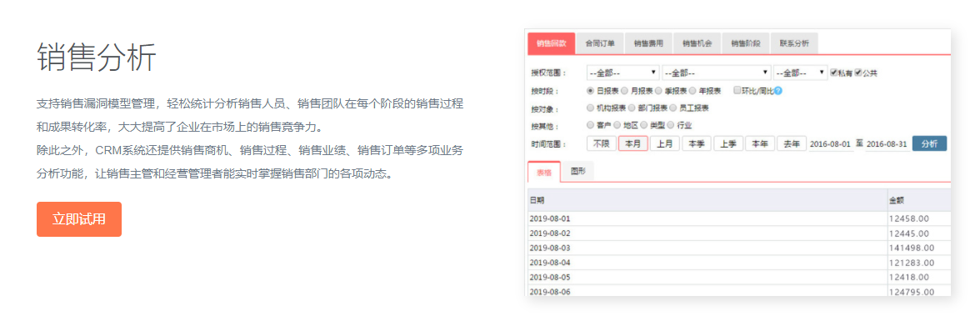The height and width of the screenshot is (321, 980).
Task: Click the 立即试用 button
Action: tap(79, 219)
